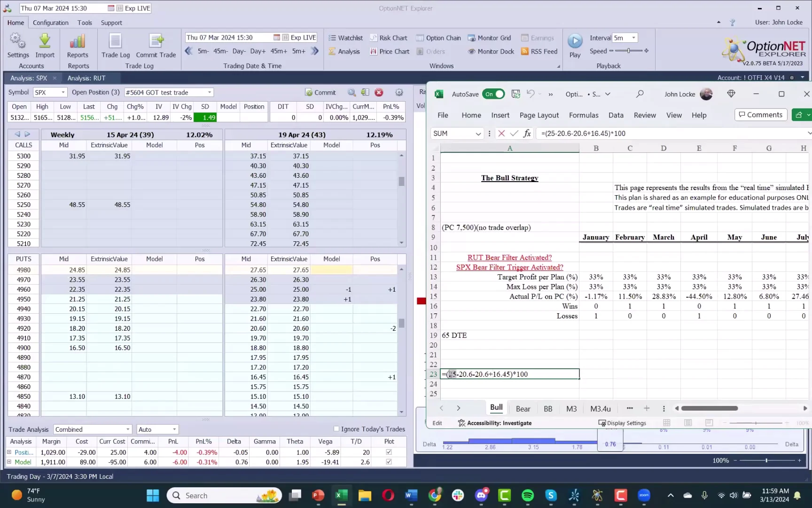Open the Analysis window
812x508 pixels.
(x=344, y=51)
